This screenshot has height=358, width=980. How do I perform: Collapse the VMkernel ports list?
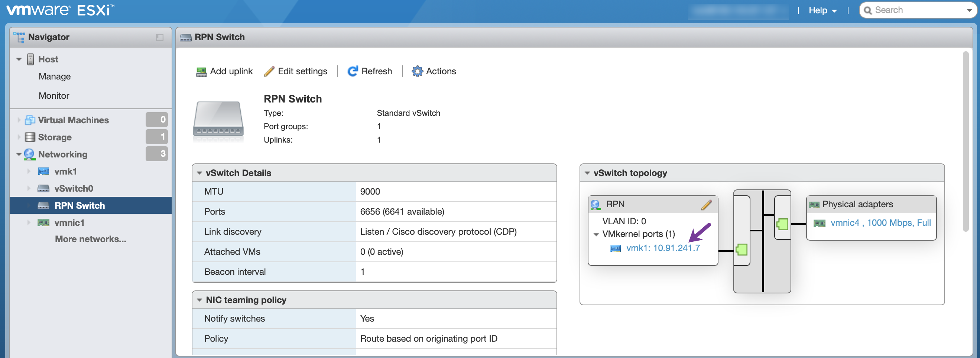point(596,234)
